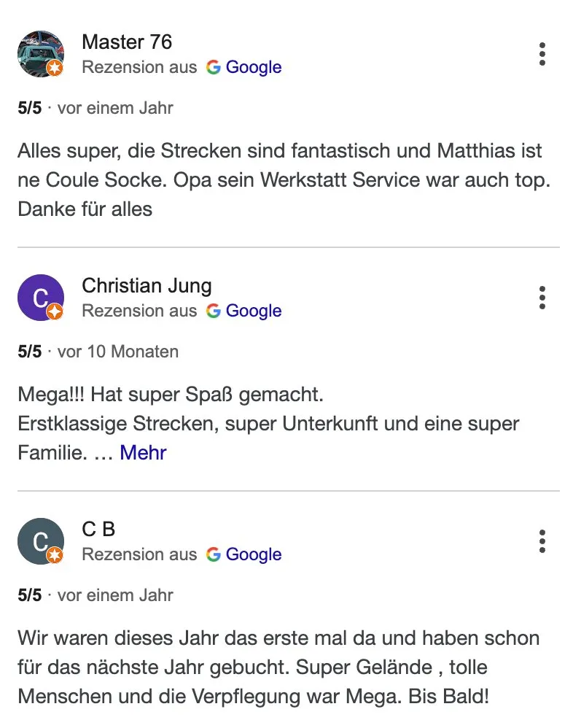The image size is (573, 728).
Task: Click reviewer name Christian Jung
Action: (x=147, y=285)
